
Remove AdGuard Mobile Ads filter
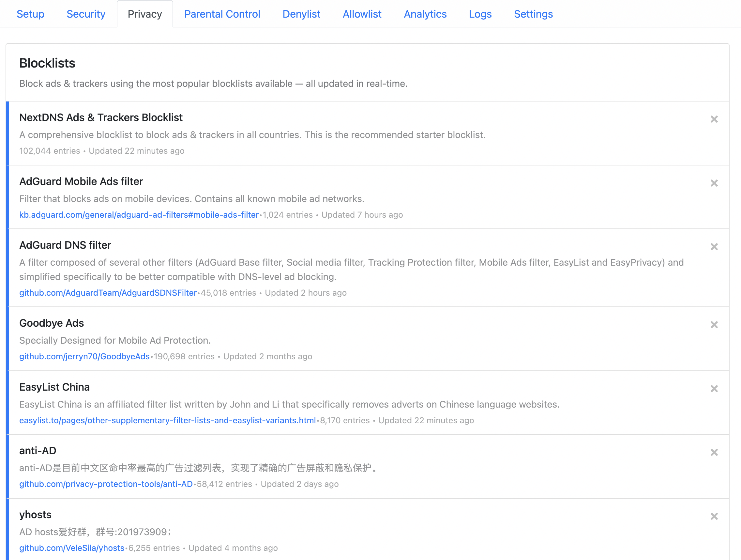pos(714,183)
